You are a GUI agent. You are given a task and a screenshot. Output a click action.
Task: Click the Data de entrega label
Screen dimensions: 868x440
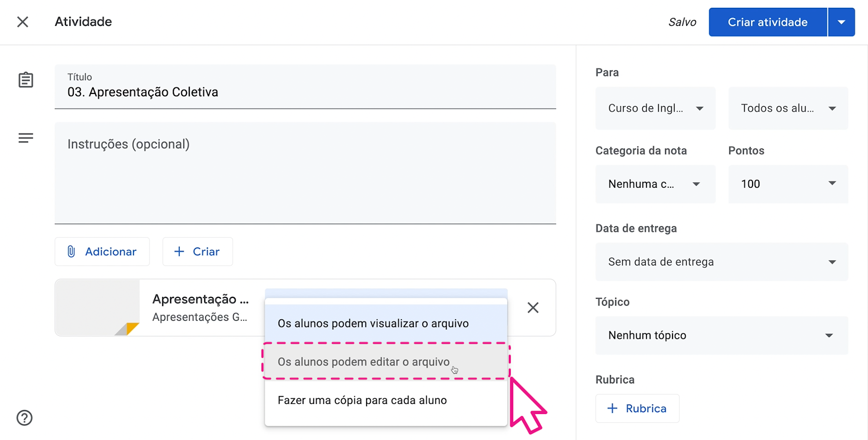click(636, 228)
